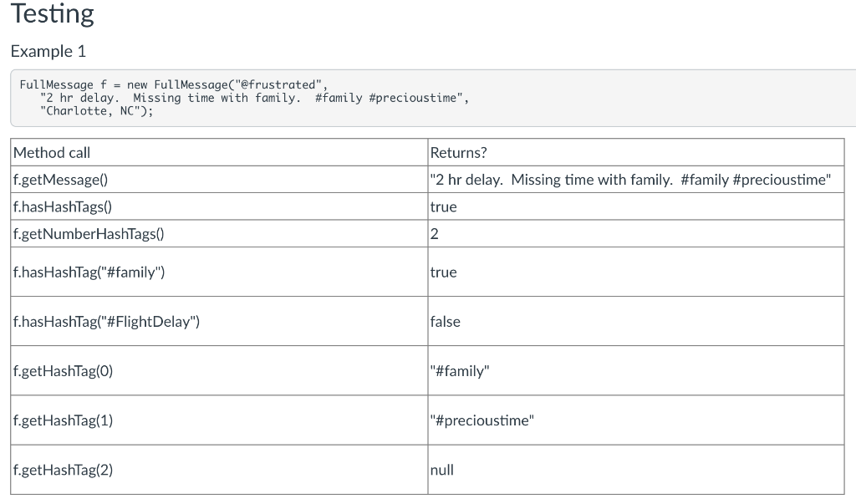Select the Example 1 subheading
856x504 pixels.
[x=48, y=51]
